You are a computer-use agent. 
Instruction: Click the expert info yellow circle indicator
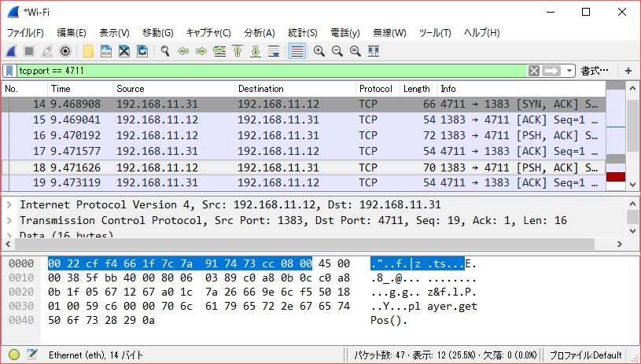[x=13, y=355]
